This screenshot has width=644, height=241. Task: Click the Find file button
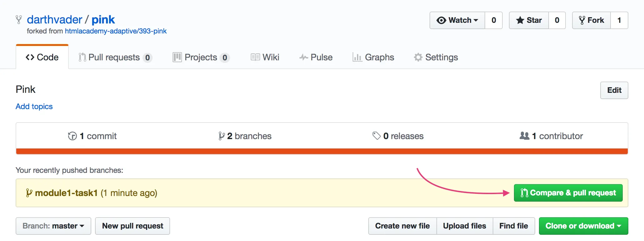tap(514, 226)
